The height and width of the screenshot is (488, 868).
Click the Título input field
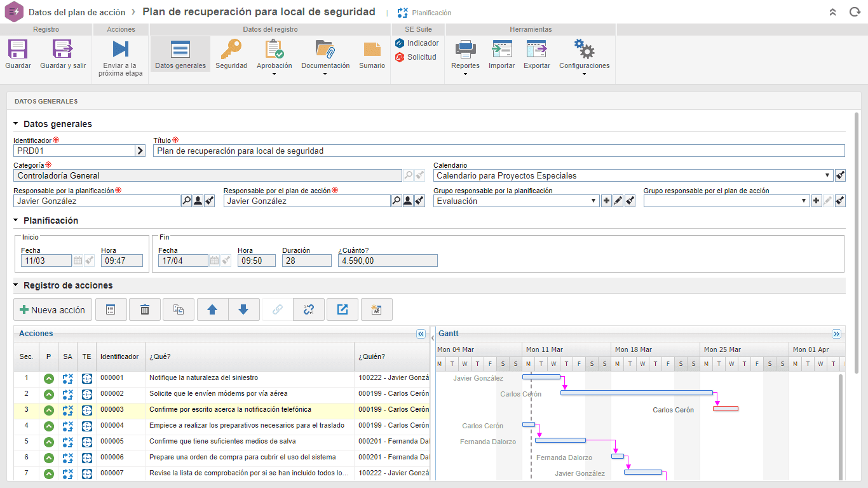pyautogui.click(x=499, y=151)
